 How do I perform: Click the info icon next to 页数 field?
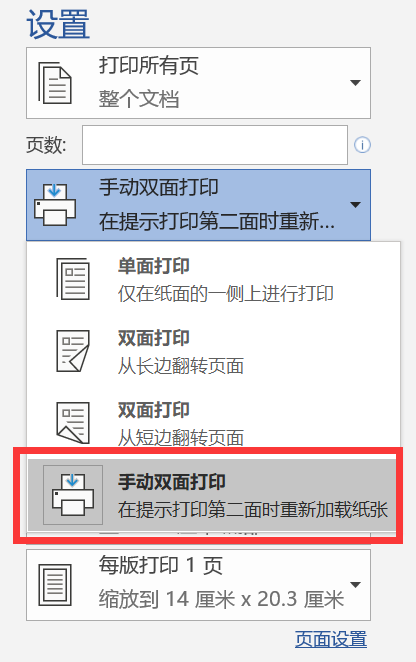tap(362, 145)
